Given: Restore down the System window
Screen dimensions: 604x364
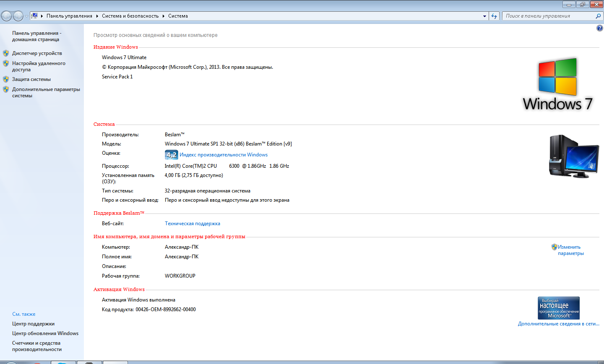Looking at the screenshot, I should 583,4.
